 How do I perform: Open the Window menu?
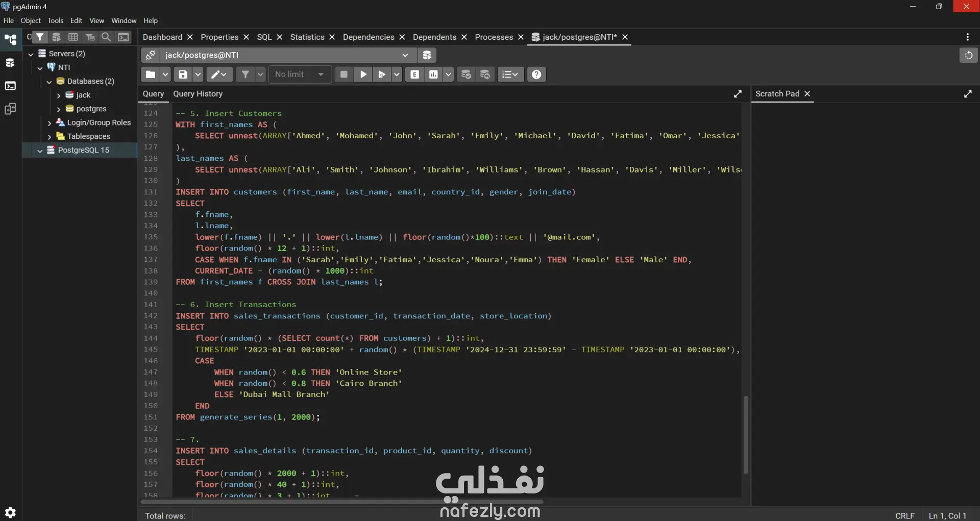(x=124, y=20)
